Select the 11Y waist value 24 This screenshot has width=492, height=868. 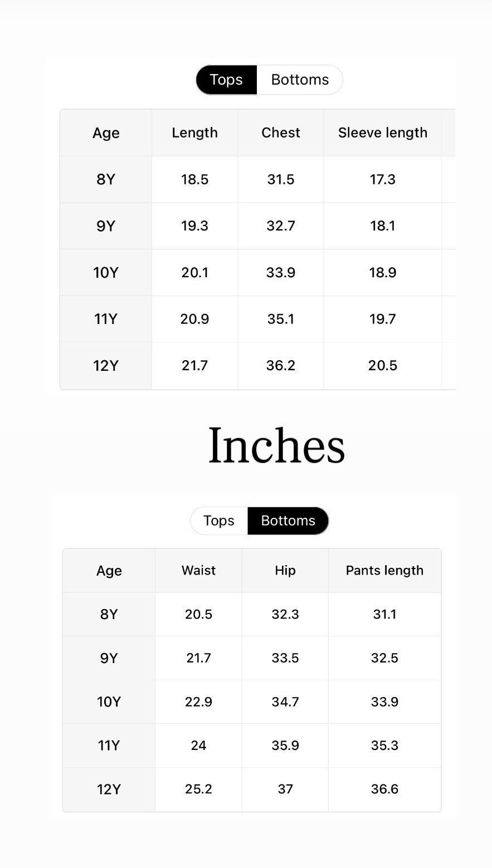pos(198,745)
